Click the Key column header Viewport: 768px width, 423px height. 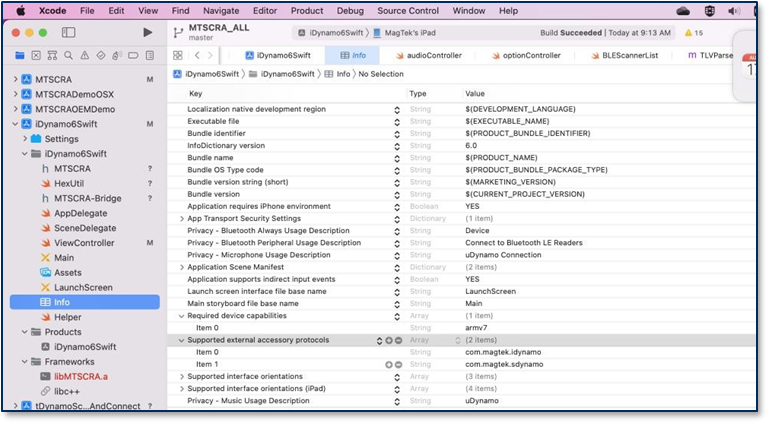[195, 94]
